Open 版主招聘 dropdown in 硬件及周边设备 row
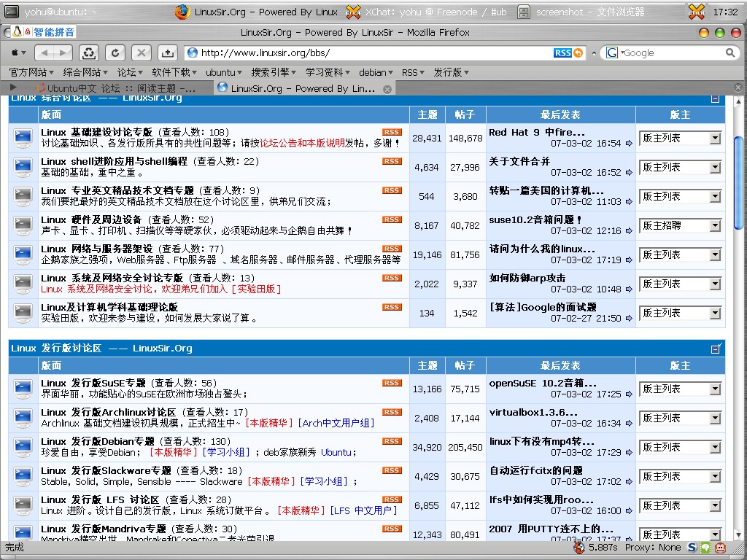The width and height of the screenshot is (747, 560). pos(680,226)
